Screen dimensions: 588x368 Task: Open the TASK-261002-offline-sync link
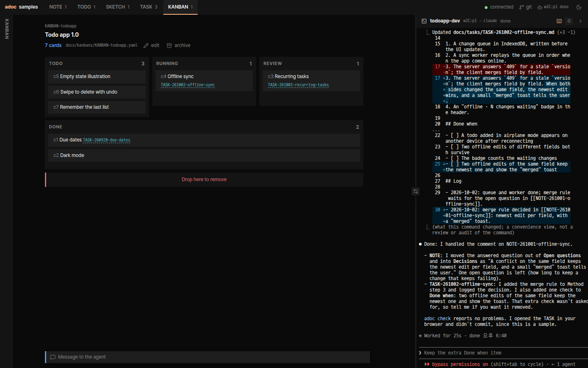coord(188,85)
